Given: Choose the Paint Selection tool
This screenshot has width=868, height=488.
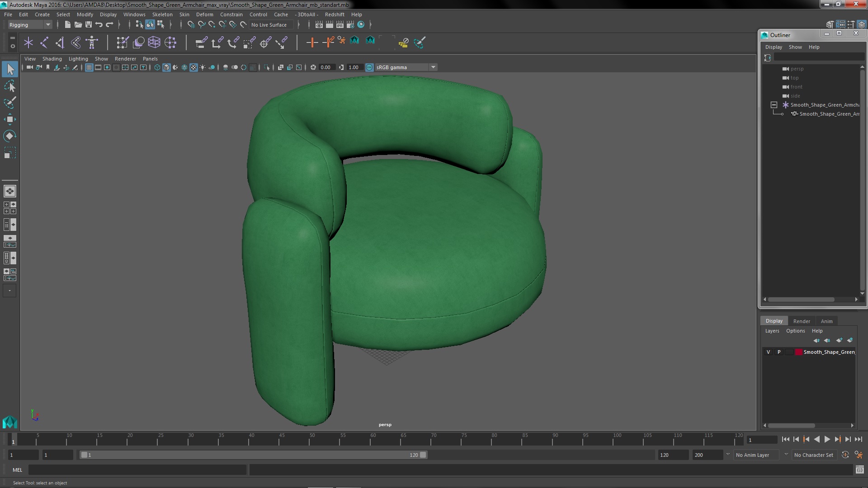Looking at the screenshot, I should coord(10,103).
